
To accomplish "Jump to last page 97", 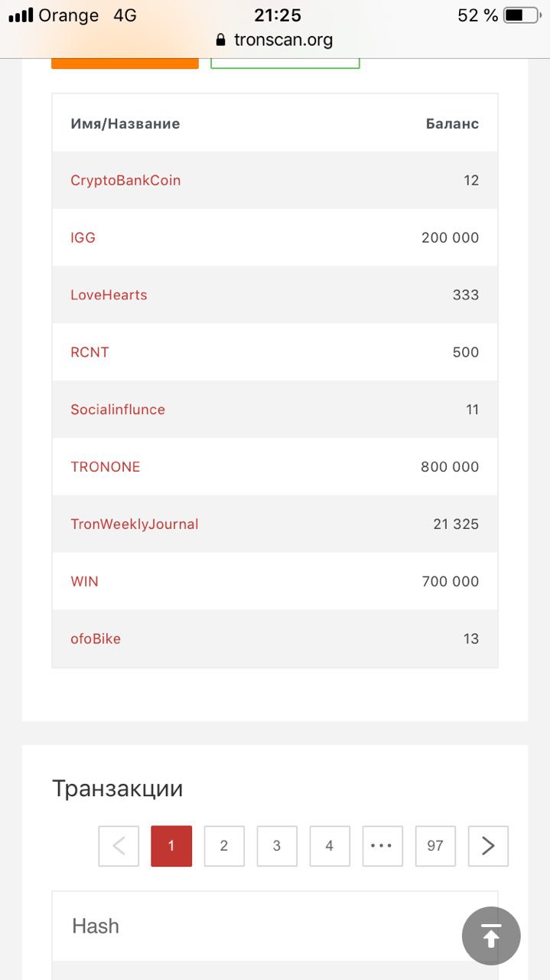I will tap(435, 846).
